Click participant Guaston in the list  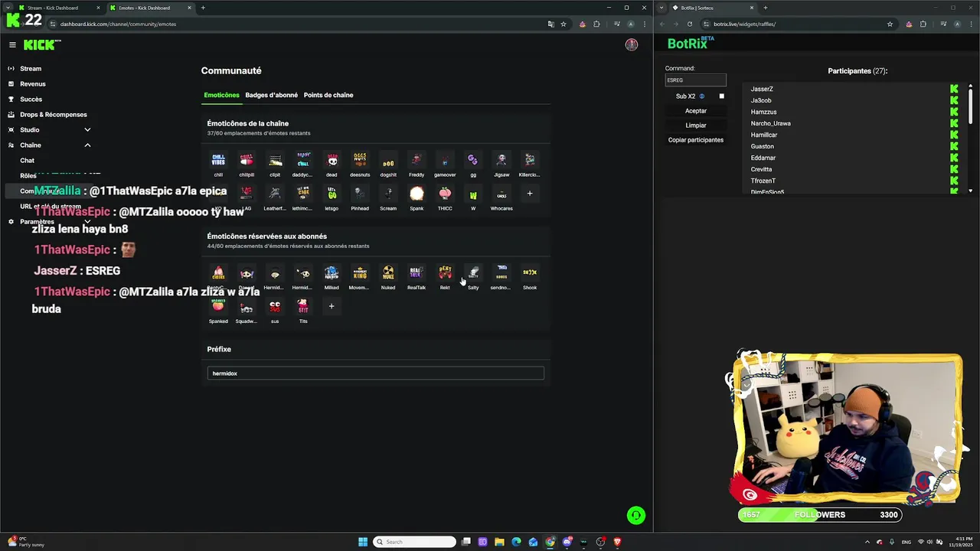pyautogui.click(x=762, y=146)
